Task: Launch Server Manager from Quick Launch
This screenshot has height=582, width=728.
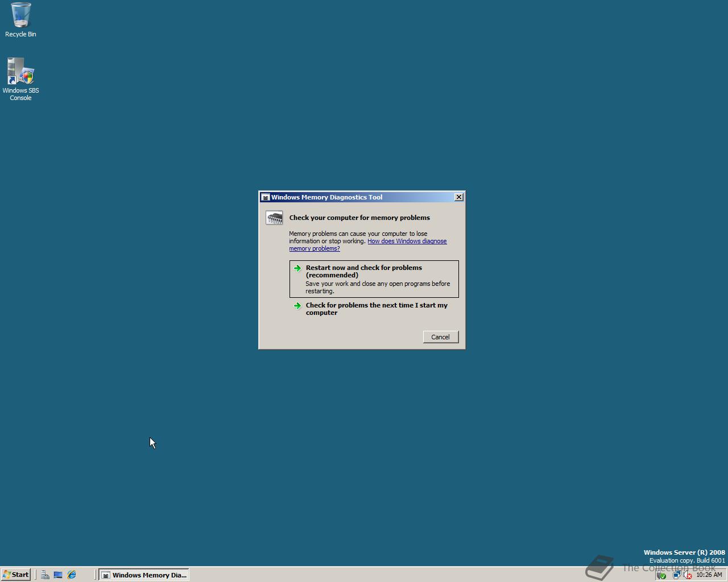Action: click(45, 575)
